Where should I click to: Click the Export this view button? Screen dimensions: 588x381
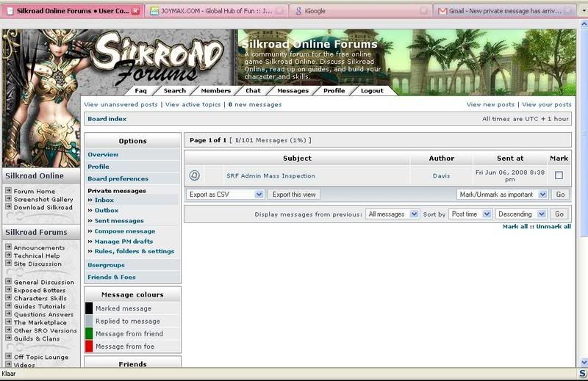click(x=294, y=195)
